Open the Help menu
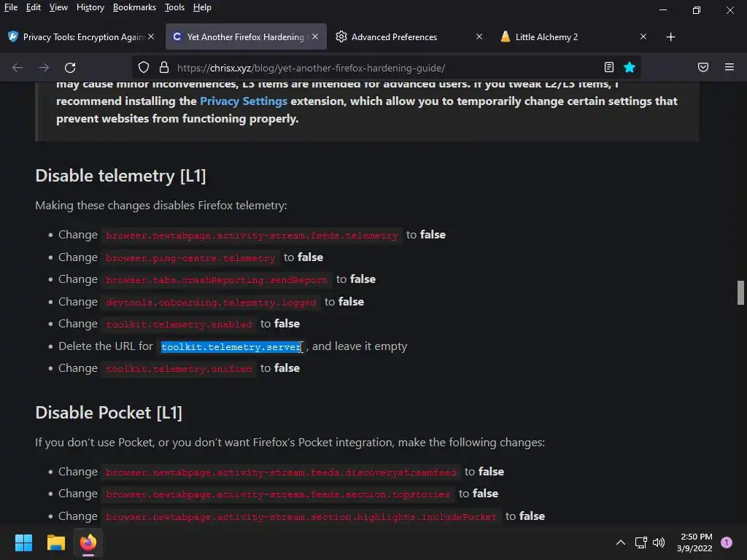Image resolution: width=747 pixels, height=560 pixels. [x=203, y=7]
